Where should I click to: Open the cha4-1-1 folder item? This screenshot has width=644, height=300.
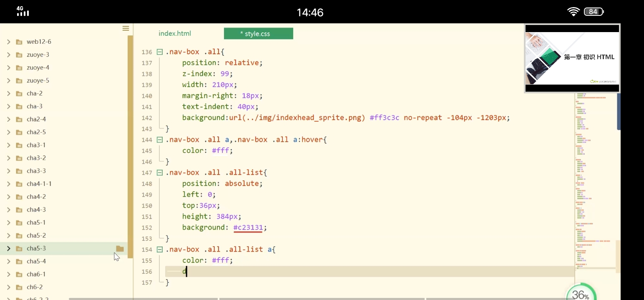[x=39, y=184]
